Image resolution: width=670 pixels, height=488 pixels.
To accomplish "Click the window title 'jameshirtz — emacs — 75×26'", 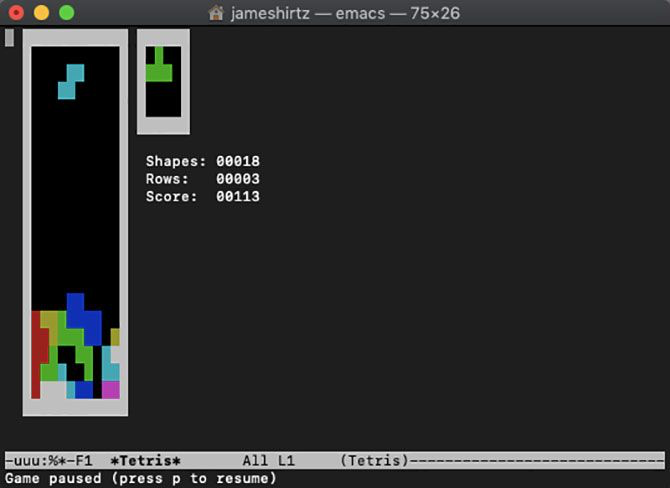I will point(346,13).
